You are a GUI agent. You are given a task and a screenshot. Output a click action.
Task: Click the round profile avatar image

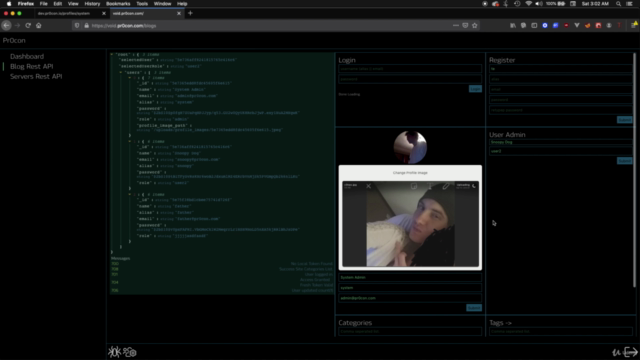pos(410,147)
